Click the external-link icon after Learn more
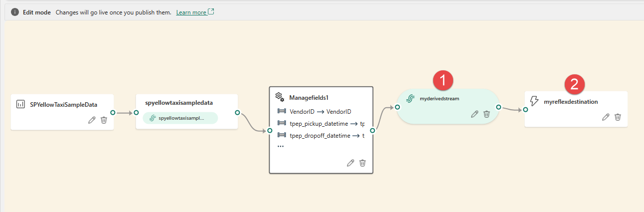Viewport: 644px width, 212px height. [211, 11]
